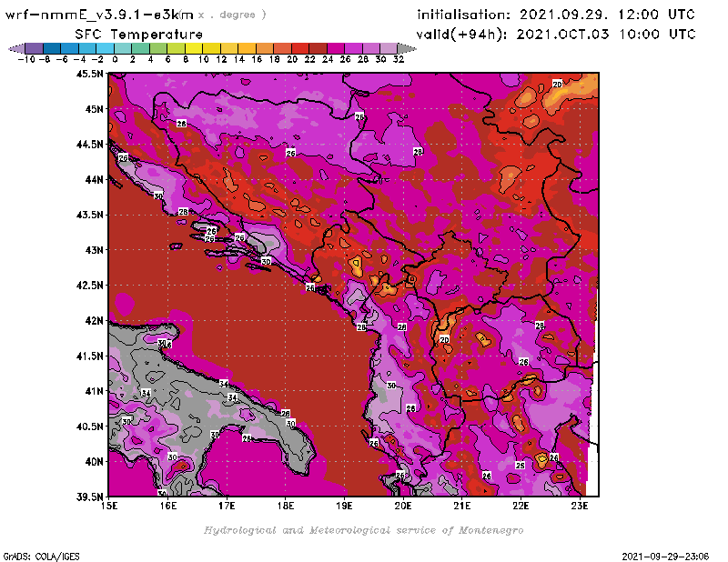The width and height of the screenshot is (728, 562).
Task: Click the model name wrf-nmmE_v3.9.1-e3km title
Action: point(99,15)
